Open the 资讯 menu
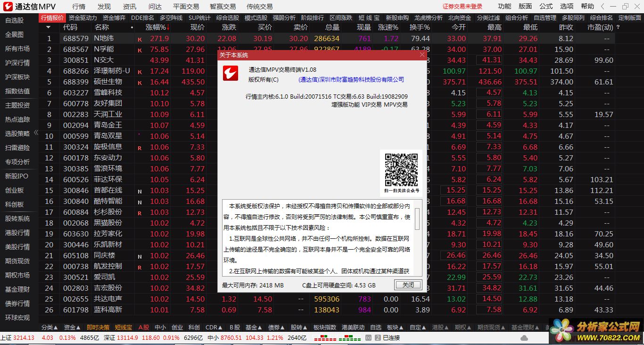Image resolution: width=644 pixels, height=345 pixels. [130, 7]
